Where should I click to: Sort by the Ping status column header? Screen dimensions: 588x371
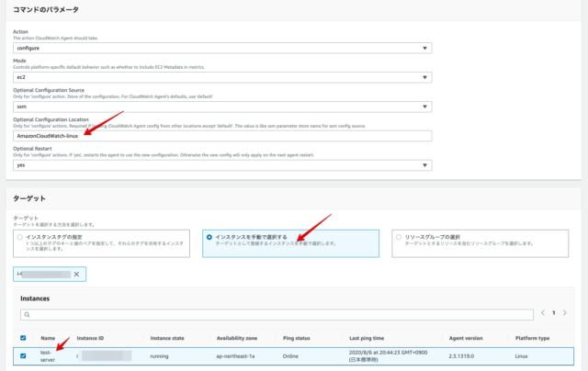296,338
